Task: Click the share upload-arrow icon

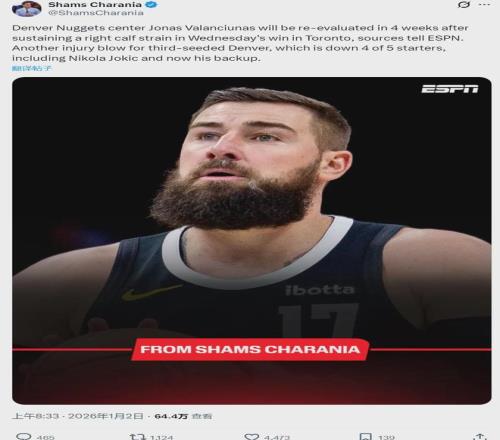Action: click(480, 436)
